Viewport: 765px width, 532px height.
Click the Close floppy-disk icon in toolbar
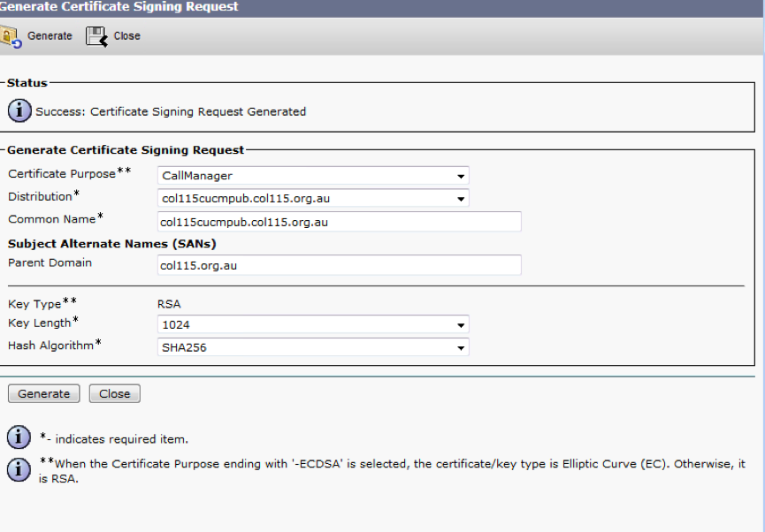click(96, 36)
